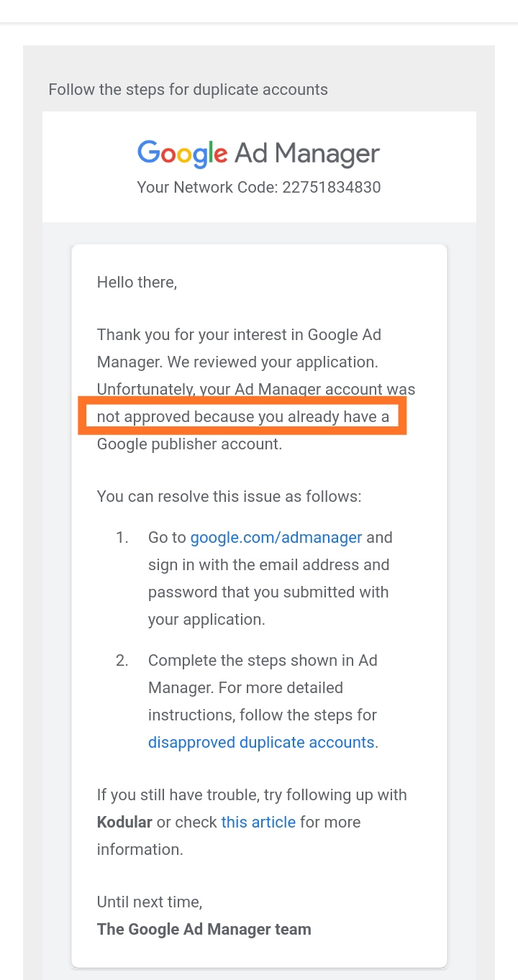Tap 'You can resolve this issue as follows' line

point(230,497)
